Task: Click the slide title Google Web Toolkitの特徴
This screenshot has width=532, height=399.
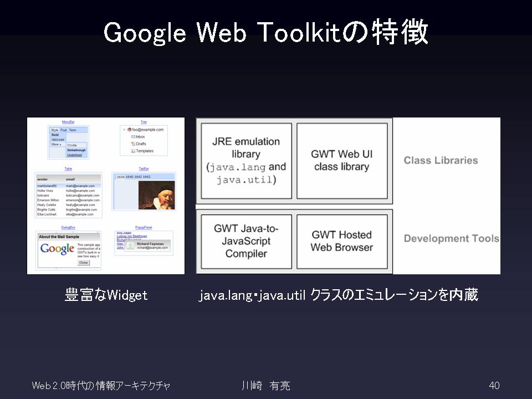Action: [x=266, y=33]
